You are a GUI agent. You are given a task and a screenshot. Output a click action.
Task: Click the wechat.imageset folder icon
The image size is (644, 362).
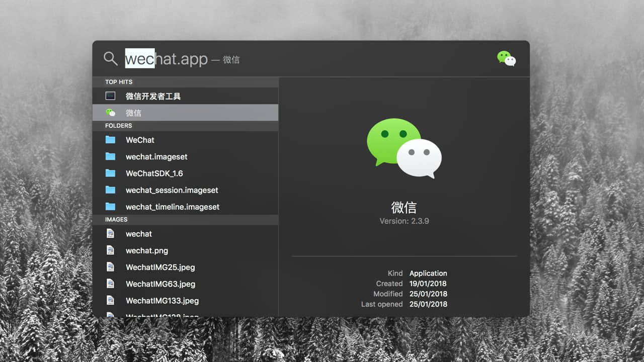coord(110,156)
